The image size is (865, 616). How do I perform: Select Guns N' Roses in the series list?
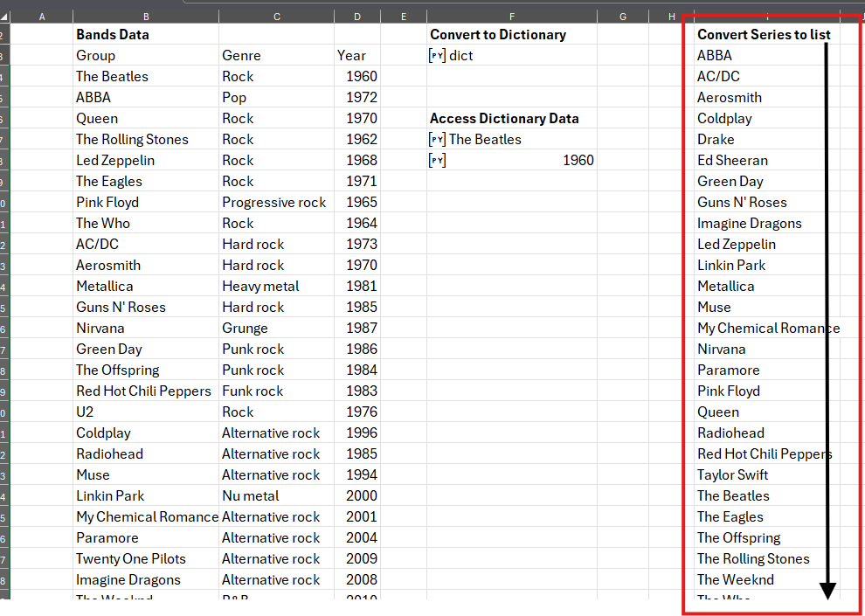coord(767,202)
